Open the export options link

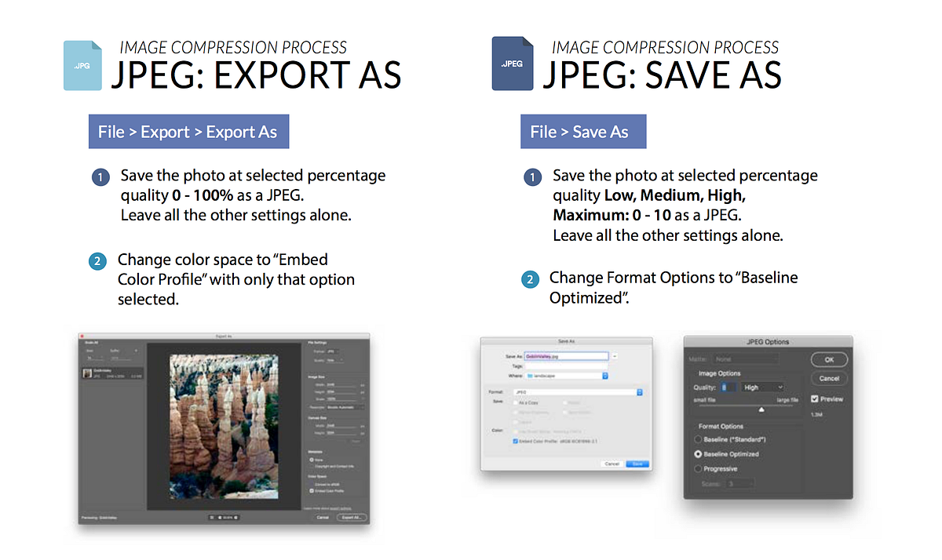point(341,508)
